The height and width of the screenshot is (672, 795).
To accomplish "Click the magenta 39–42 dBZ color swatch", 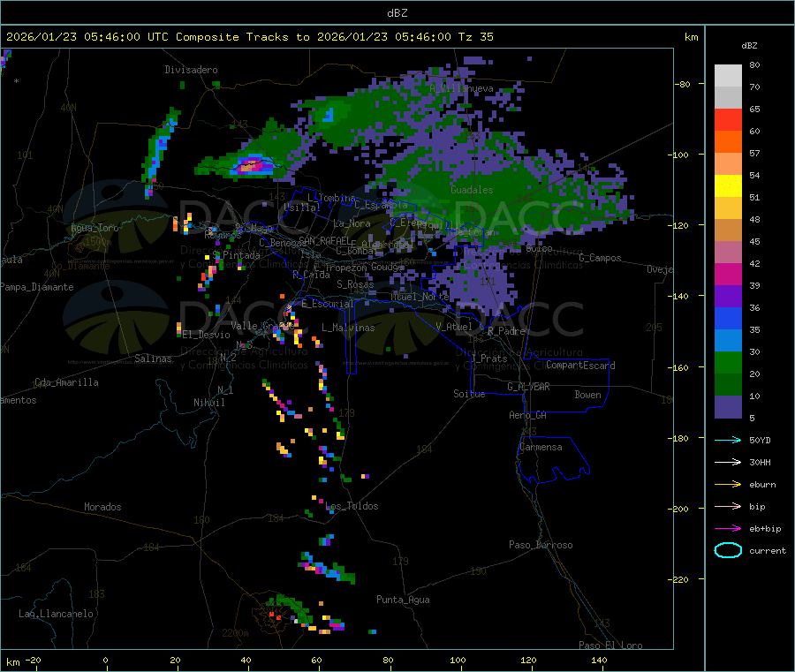I will coord(728,274).
